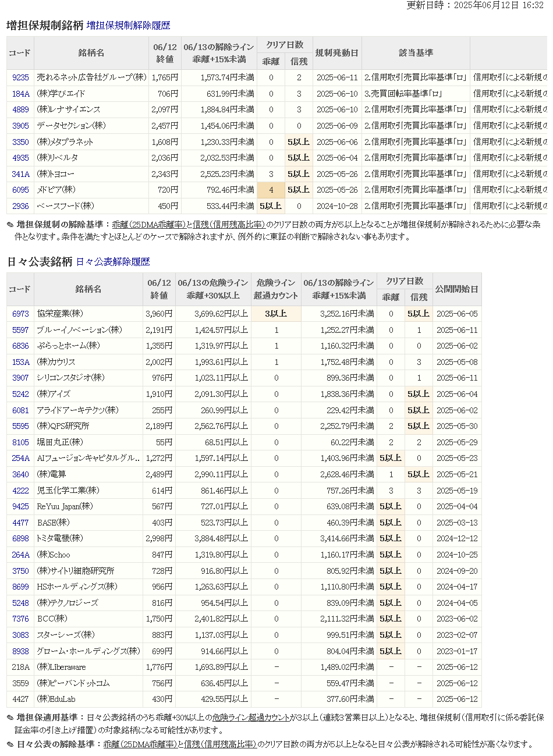
Task: Select the 3,960円 closing price cell
Action: [159, 314]
